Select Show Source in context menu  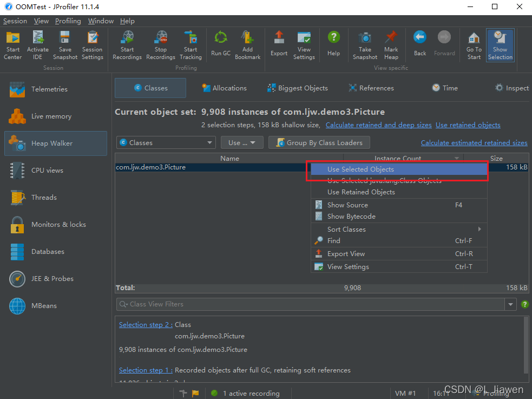pyautogui.click(x=399, y=205)
